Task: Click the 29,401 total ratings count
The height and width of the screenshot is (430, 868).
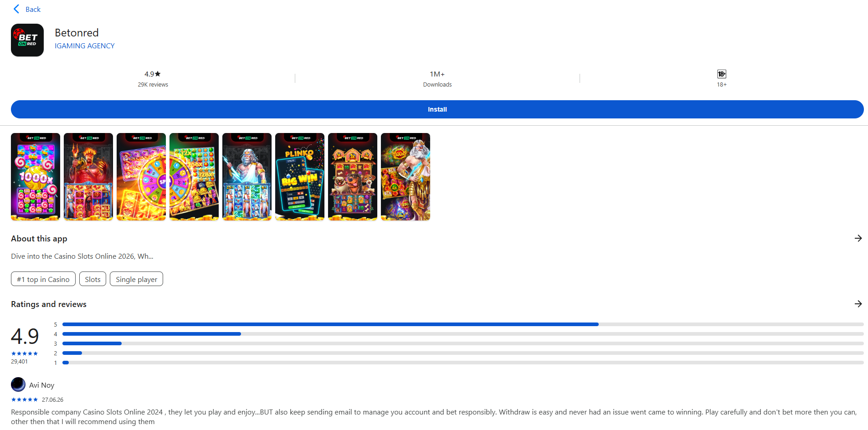Action: coord(19,362)
